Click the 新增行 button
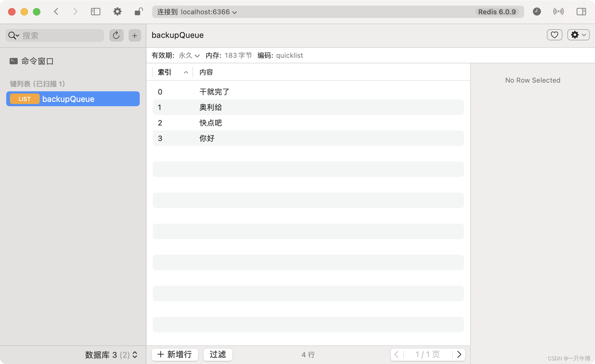This screenshot has height=364, width=595. pyautogui.click(x=175, y=354)
